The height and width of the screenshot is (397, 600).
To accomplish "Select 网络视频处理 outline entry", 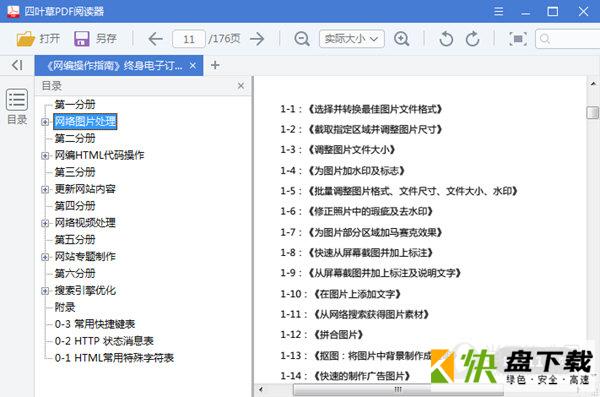I will pos(85,222).
